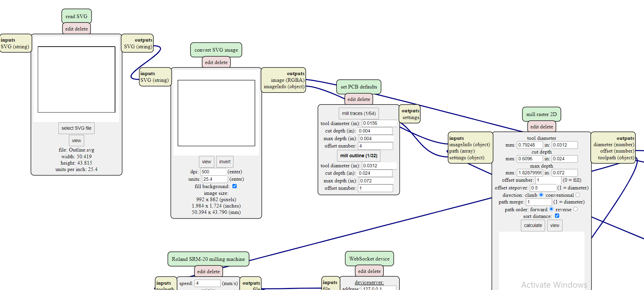Select forward path order radio button
The height and width of the screenshot is (290, 644).
(x=551, y=209)
